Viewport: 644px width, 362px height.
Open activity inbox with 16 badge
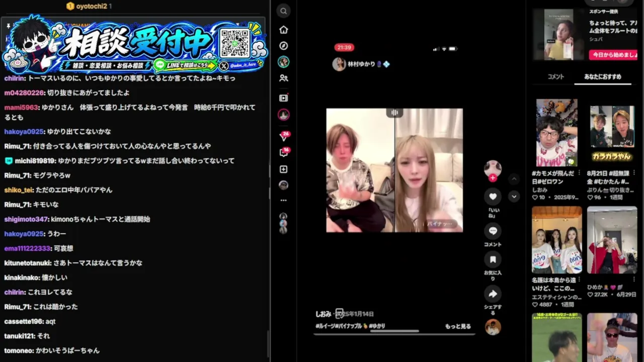[x=284, y=153]
